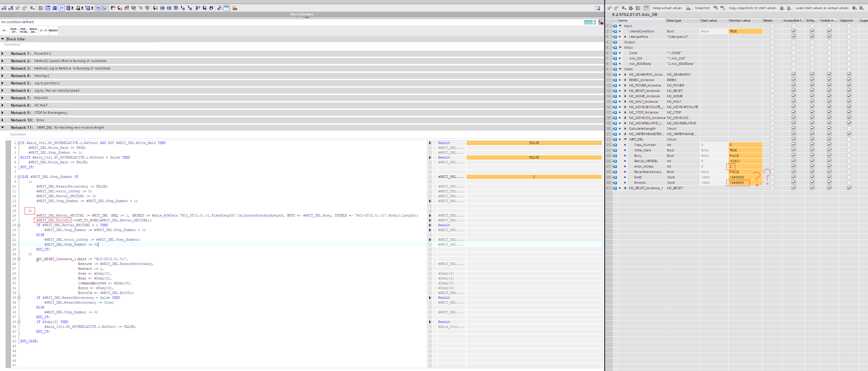Uncheck Setpoint for MC_POWER_Instance
The height and width of the screenshot is (371, 868).
pyautogui.click(x=849, y=85)
